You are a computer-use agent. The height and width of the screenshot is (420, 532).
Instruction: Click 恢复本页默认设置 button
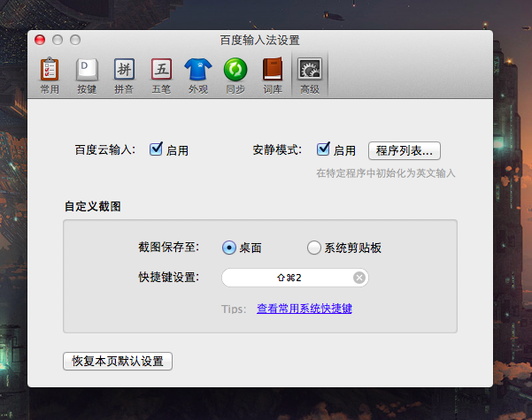[x=118, y=361]
